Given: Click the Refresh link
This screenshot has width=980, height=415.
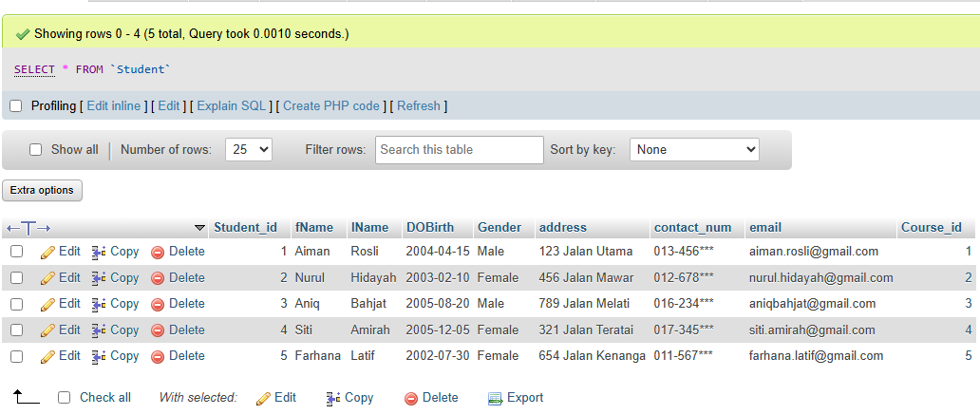Looking at the screenshot, I should (419, 106).
